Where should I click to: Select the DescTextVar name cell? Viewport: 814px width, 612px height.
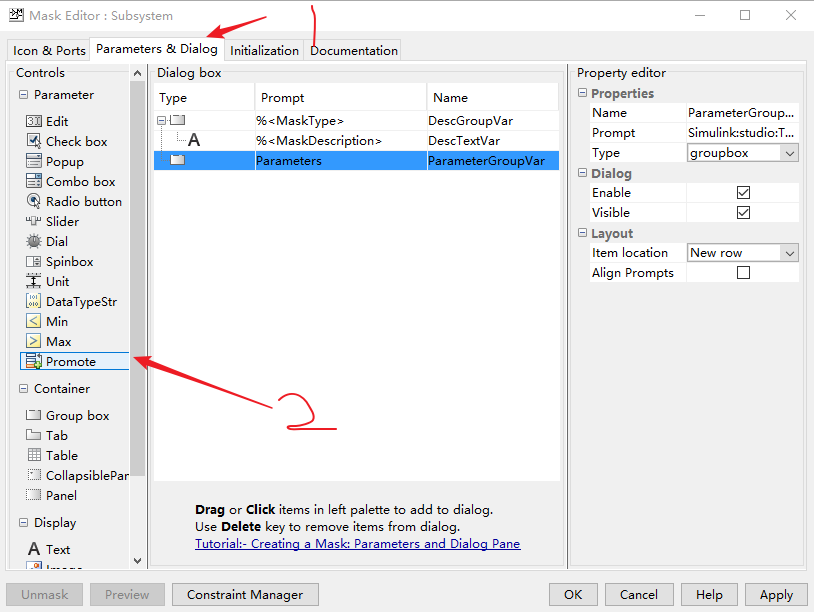click(x=493, y=141)
